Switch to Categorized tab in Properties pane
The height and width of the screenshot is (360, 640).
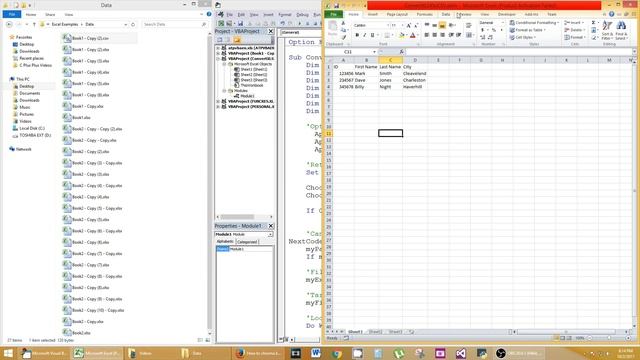[x=247, y=242]
